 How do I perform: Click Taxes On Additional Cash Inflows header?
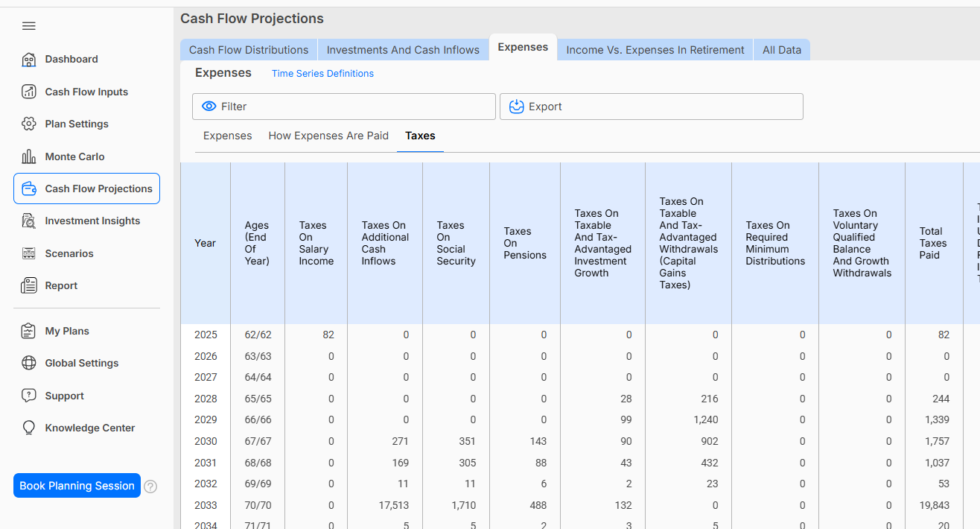coord(385,243)
